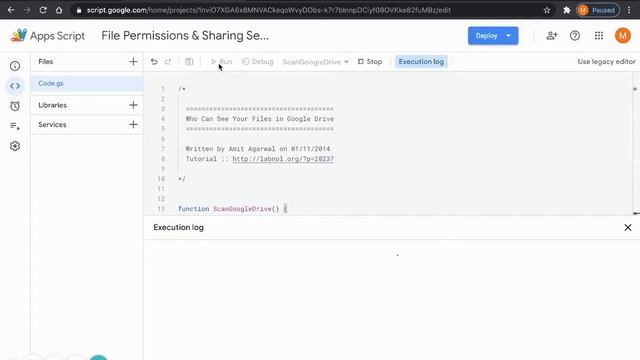The image size is (640, 360).
Task: Toggle the Execution log button
Action: click(x=421, y=62)
